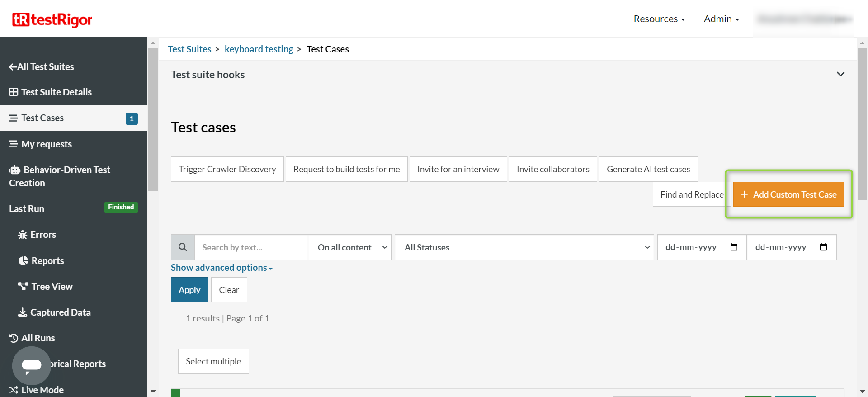This screenshot has height=397, width=868.
Task: Open the Resources menu
Action: click(659, 19)
